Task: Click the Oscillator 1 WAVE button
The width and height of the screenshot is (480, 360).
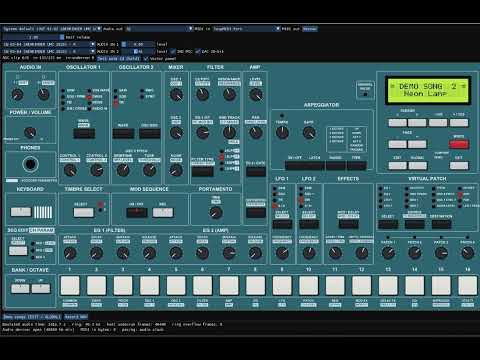Action: [x=84, y=134]
